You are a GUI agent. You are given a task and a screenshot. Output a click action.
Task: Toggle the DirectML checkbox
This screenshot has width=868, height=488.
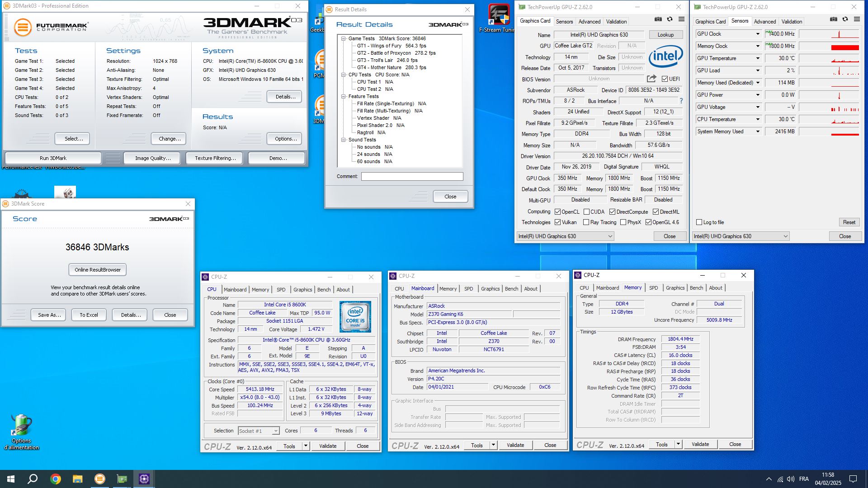[656, 211]
